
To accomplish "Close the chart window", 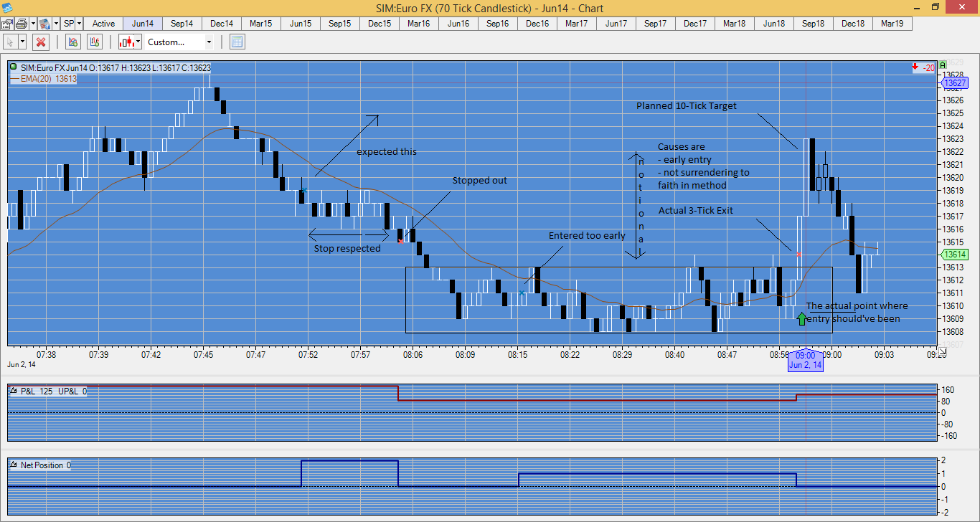I will (x=963, y=8).
